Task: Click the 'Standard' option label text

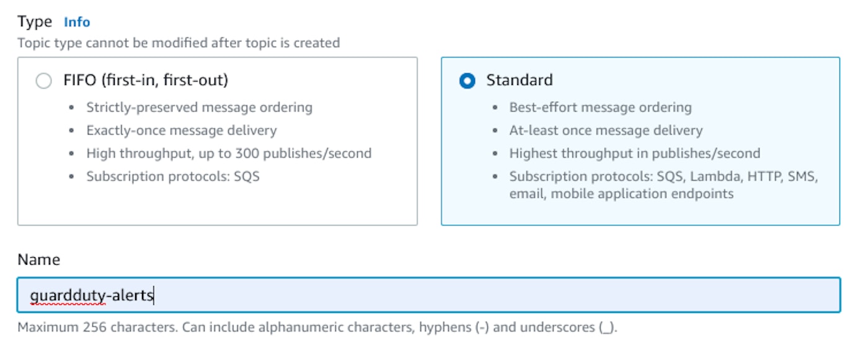Action: [x=519, y=81]
